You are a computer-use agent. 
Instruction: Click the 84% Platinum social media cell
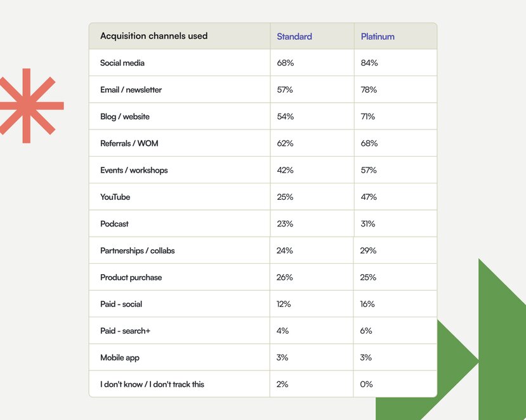[369, 63]
